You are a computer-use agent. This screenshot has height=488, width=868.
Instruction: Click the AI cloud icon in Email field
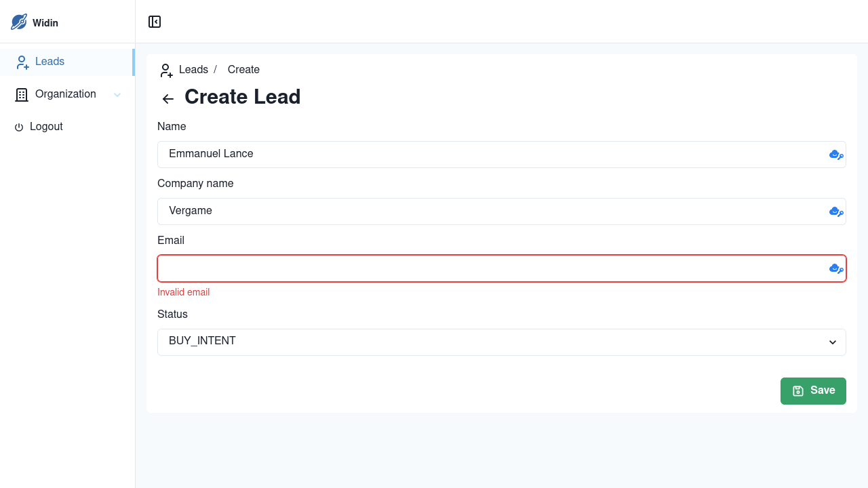coord(835,268)
